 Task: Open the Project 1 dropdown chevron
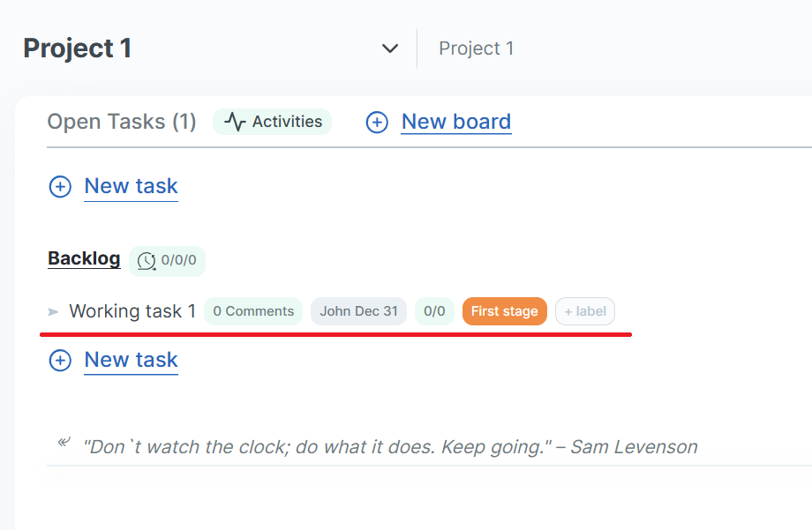tap(390, 49)
